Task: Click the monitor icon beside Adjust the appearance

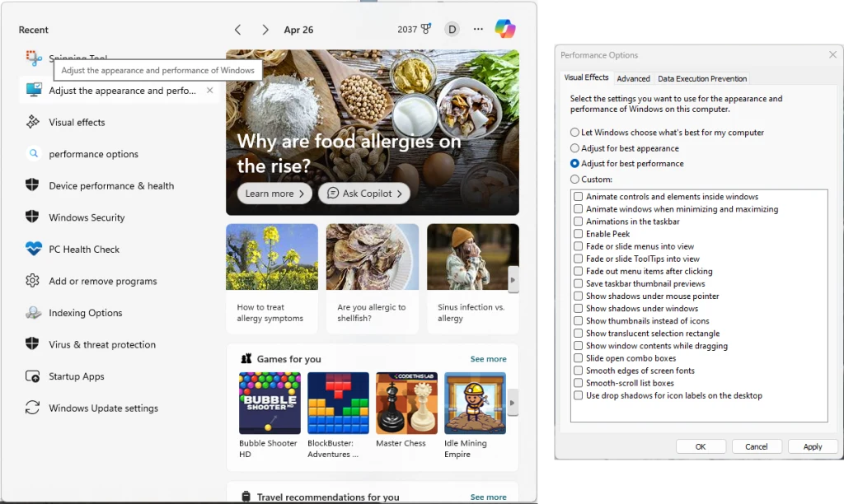Action: [x=33, y=90]
